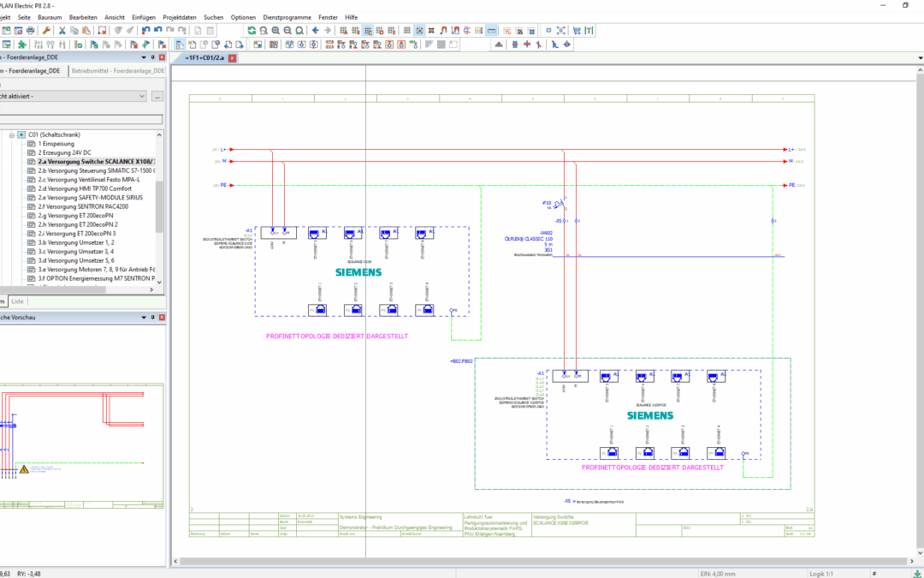924x578 pixels.
Task: Toggle grid D in the toolbar
Action: pyautogui.click(x=379, y=31)
